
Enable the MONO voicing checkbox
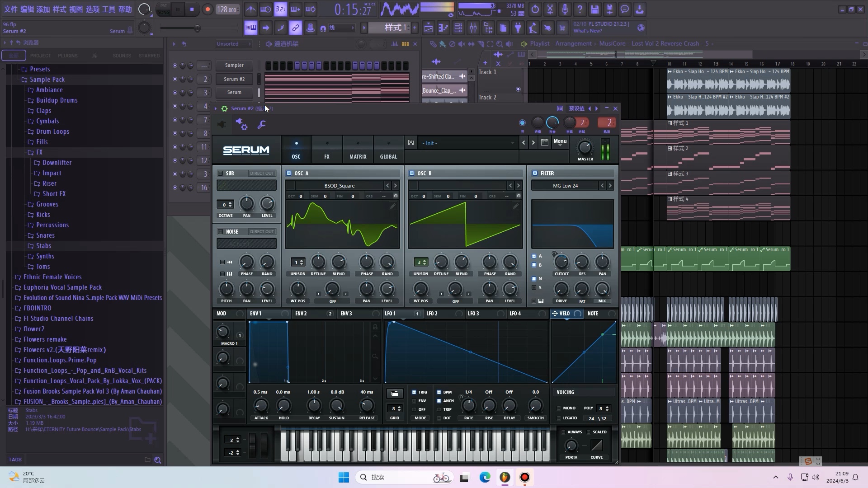click(x=559, y=408)
